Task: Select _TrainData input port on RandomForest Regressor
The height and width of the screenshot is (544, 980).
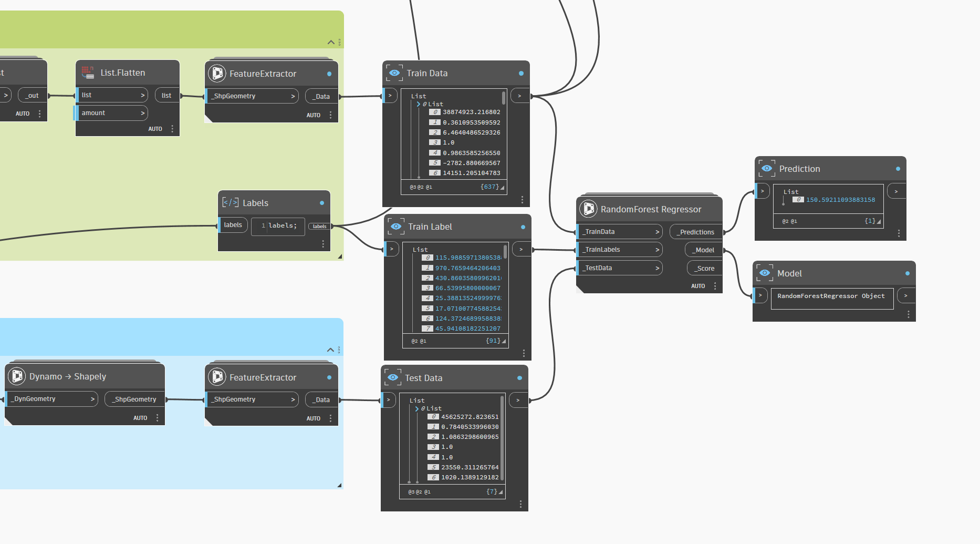Action: (x=620, y=232)
